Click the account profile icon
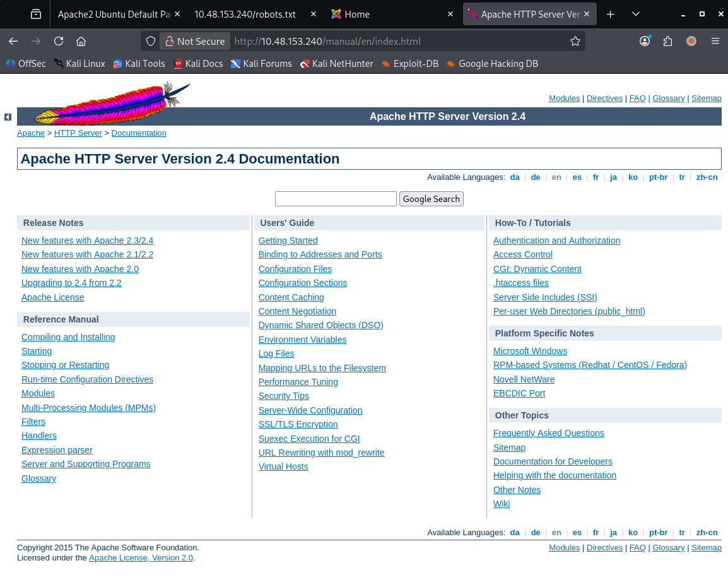Image resolution: width=728 pixels, height=587 pixels. (x=645, y=41)
